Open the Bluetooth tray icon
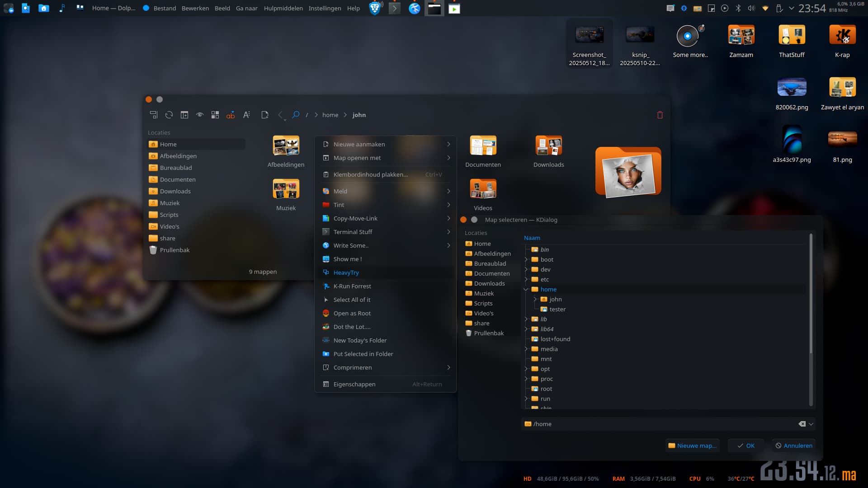The width and height of the screenshot is (868, 488). pos(738,8)
